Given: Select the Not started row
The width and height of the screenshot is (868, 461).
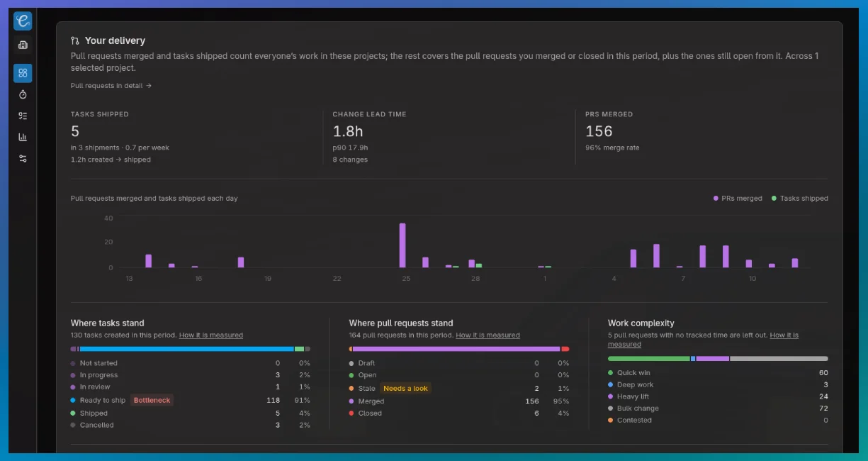Looking at the screenshot, I should pyautogui.click(x=191, y=363).
